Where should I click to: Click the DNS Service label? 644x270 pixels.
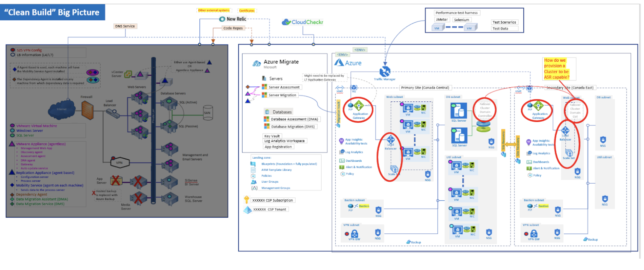pyautogui.click(x=125, y=26)
